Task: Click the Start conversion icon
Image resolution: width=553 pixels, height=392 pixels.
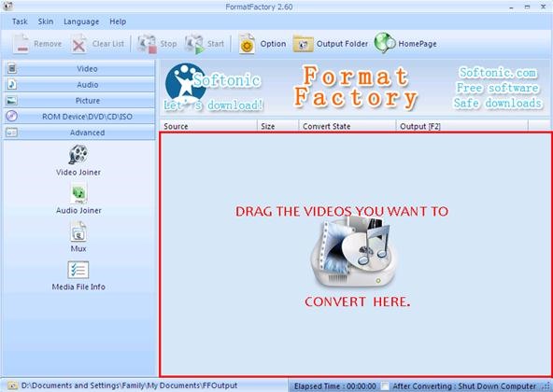Action: (194, 44)
